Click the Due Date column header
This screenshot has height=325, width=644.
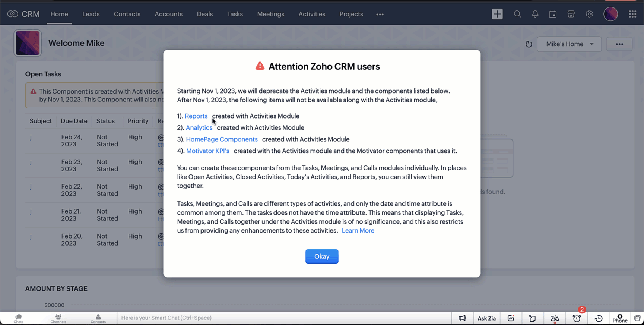point(74,121)
